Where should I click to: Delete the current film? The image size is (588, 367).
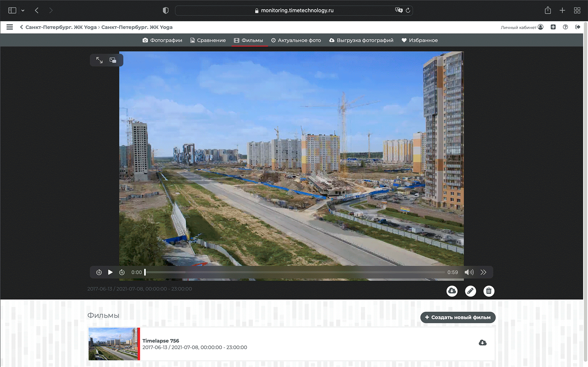(x=489, y=291)
